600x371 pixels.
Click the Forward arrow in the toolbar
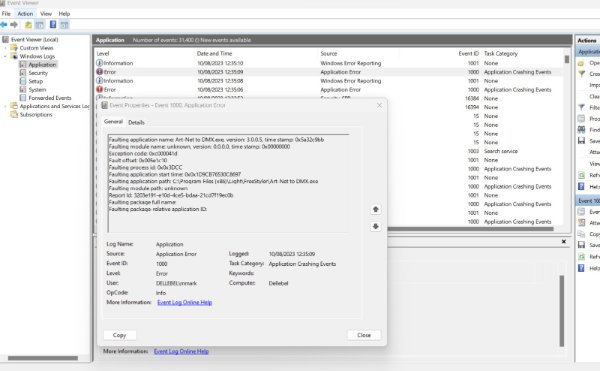[14, 25]
